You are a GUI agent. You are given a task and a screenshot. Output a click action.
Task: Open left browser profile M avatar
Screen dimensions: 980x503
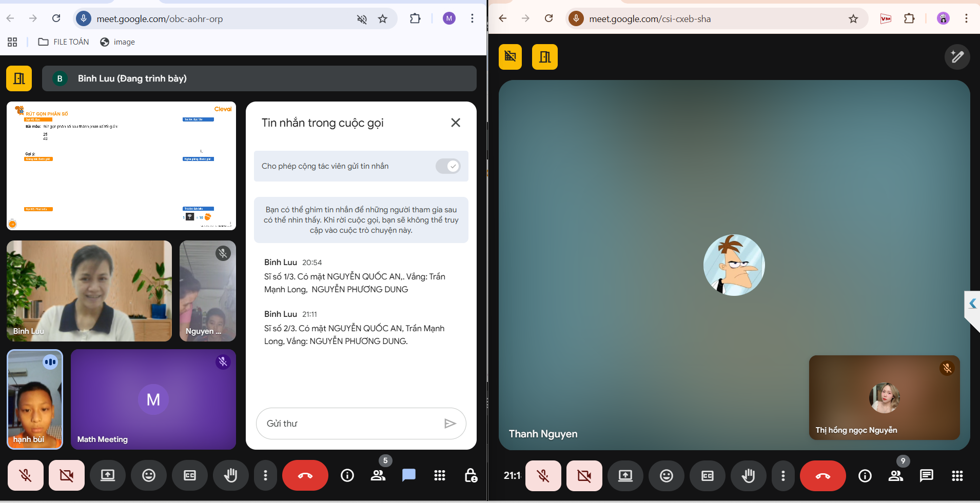coord(449,19)
